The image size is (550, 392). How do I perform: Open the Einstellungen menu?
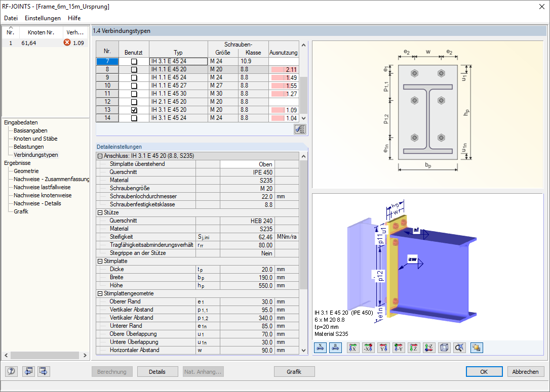click(x=43, y=18)
